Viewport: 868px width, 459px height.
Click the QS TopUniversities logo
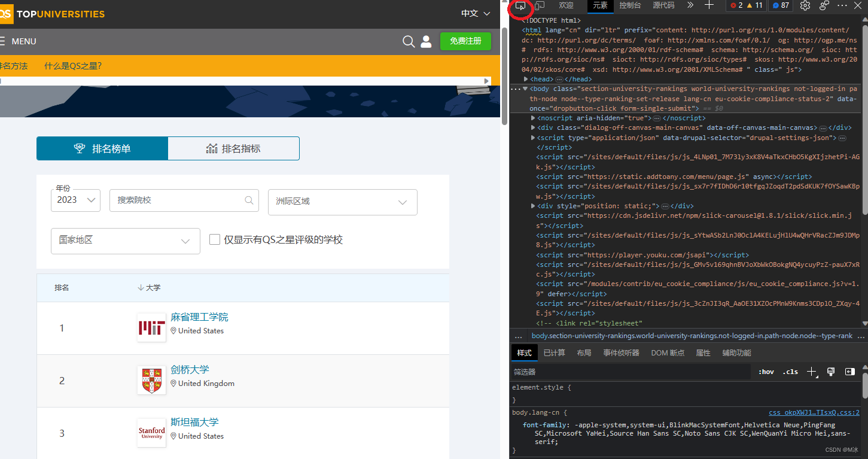(x=53, y=14)
